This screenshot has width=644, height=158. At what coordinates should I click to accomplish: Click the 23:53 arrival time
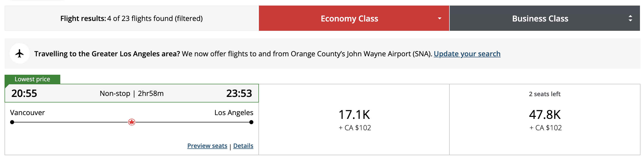tap(239, 93)
